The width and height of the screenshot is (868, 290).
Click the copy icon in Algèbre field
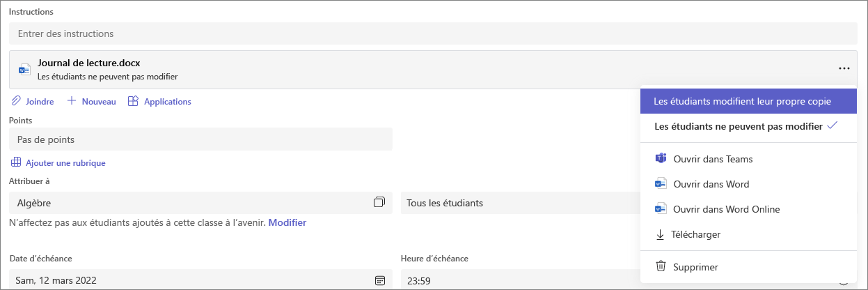(379, 203)
